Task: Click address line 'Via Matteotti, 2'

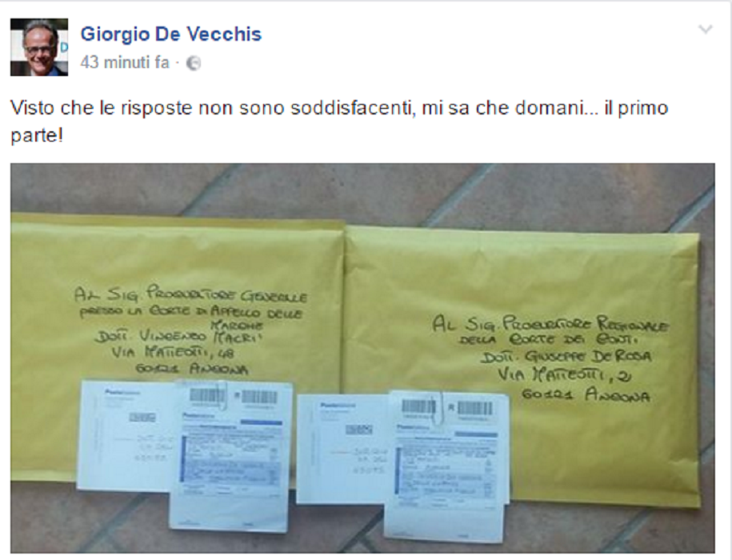Action: point(565,374)
